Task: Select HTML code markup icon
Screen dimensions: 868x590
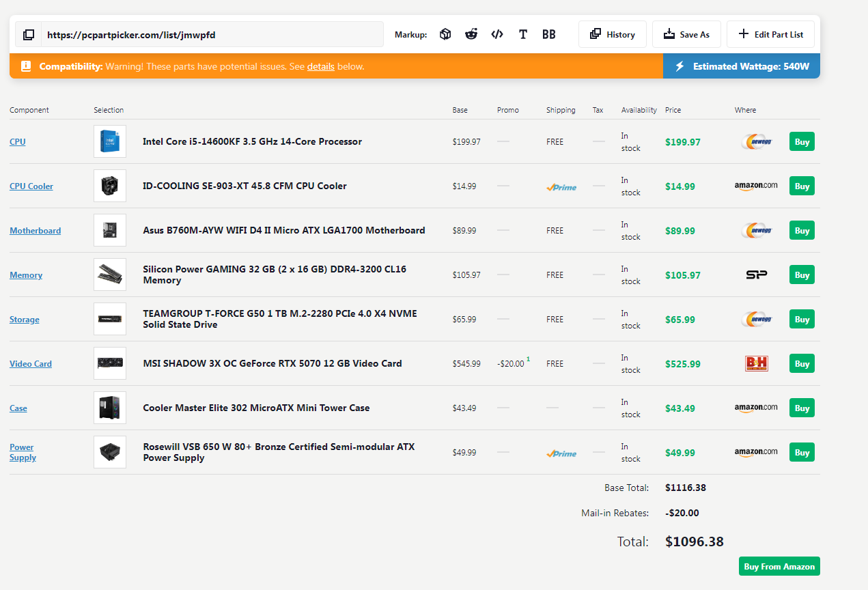Action: [x=497, y=34]
